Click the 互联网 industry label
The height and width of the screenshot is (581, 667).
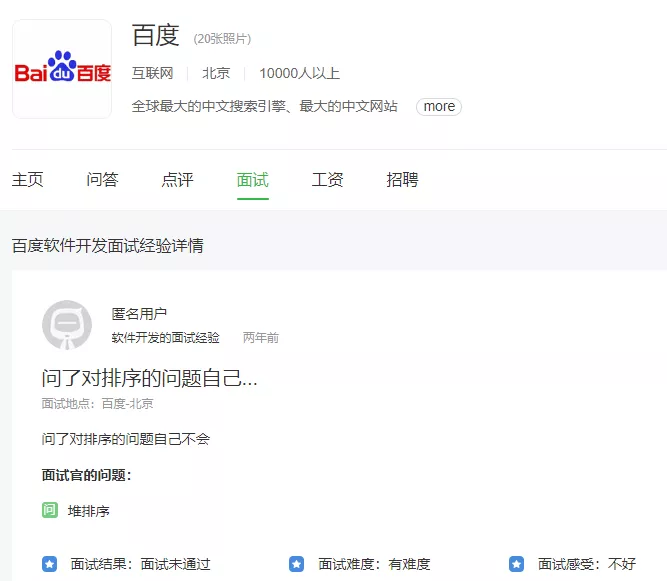[152, 73]
